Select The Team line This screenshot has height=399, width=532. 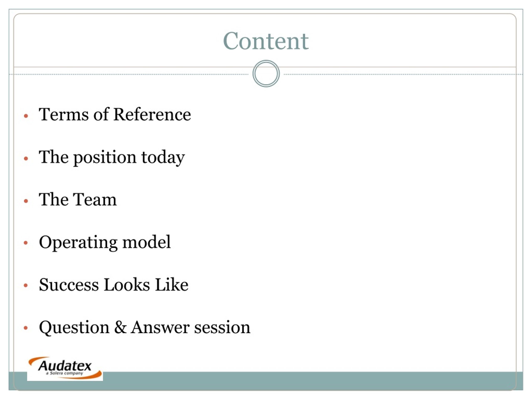point(78,199)
